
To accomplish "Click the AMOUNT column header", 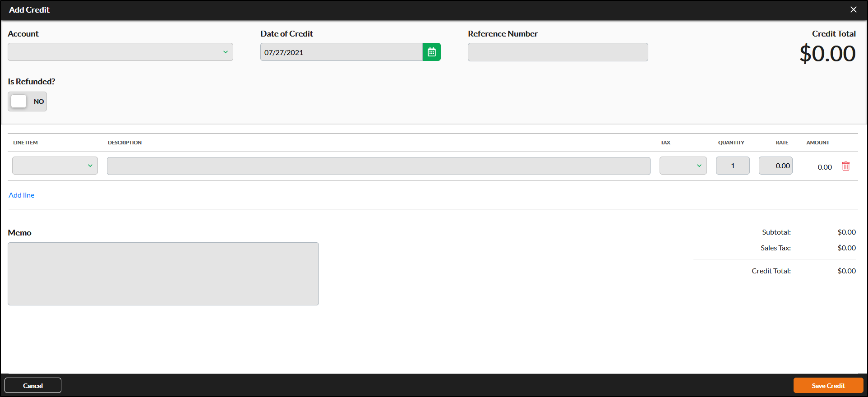I will [818, 143].
